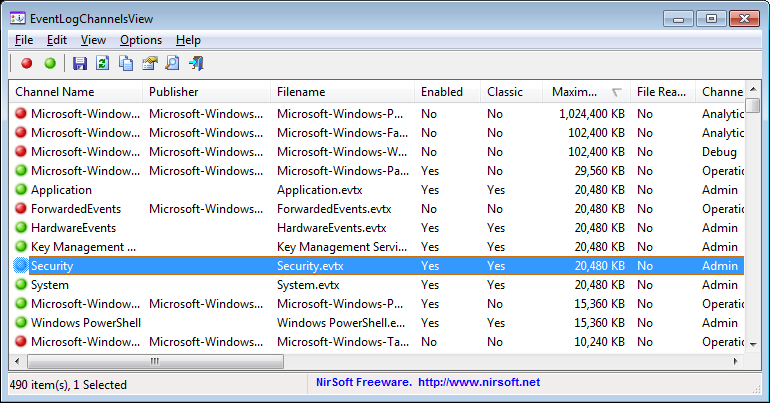Open the nirsoft.net link in status bar
The width and height of the screenshot is (770, 403).
478,382
